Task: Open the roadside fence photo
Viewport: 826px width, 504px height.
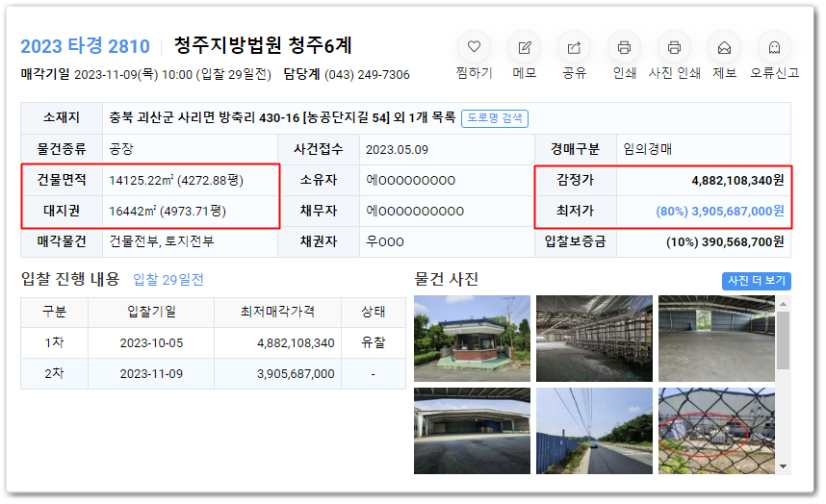Action: (x=594, y=431)
